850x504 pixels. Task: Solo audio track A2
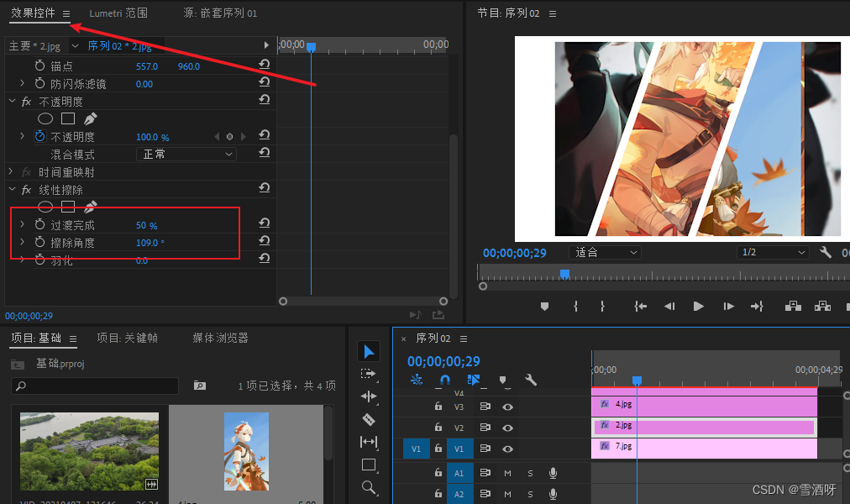(x=530, y=494)
